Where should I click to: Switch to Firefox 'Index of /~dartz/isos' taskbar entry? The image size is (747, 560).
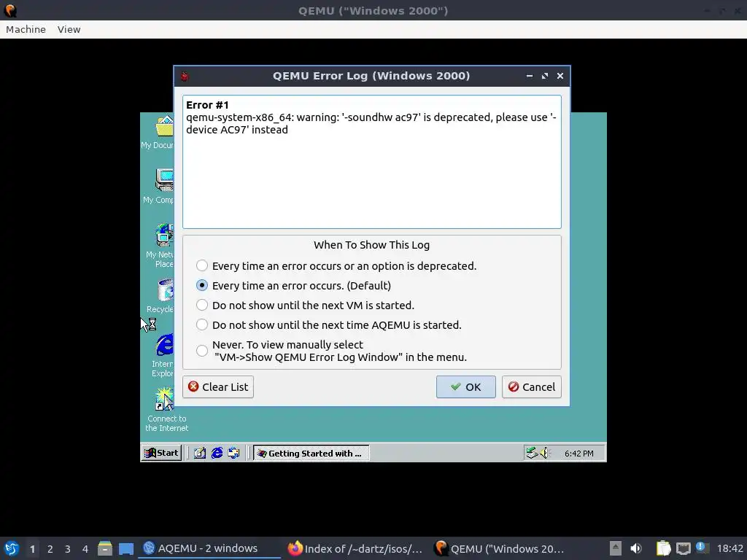(355, 548)
